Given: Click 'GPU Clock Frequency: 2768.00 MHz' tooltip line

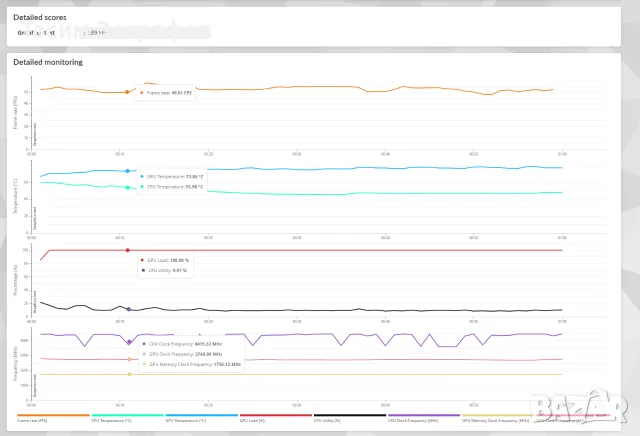Looking at the screenshot, I should coord(182,354).
